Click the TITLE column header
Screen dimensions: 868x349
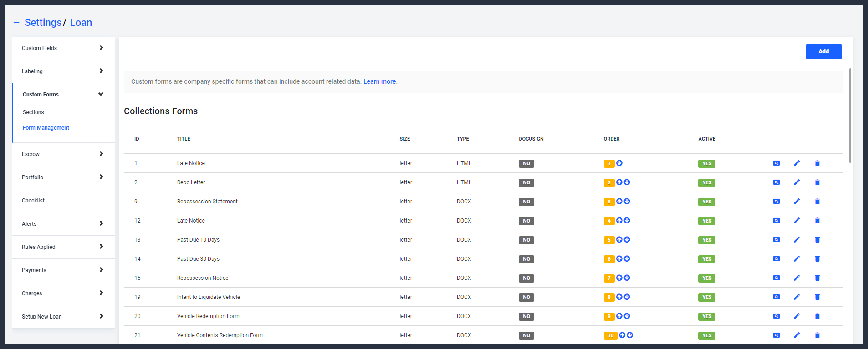click(184, 139)
